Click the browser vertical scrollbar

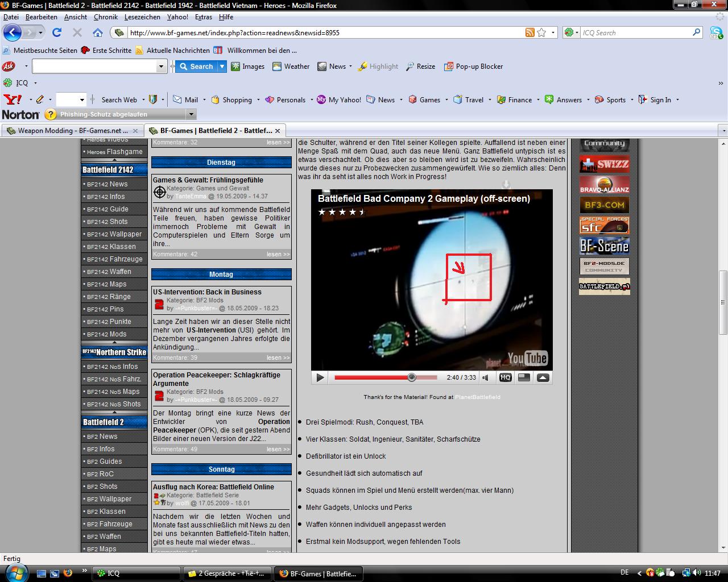tap(723, 302)
